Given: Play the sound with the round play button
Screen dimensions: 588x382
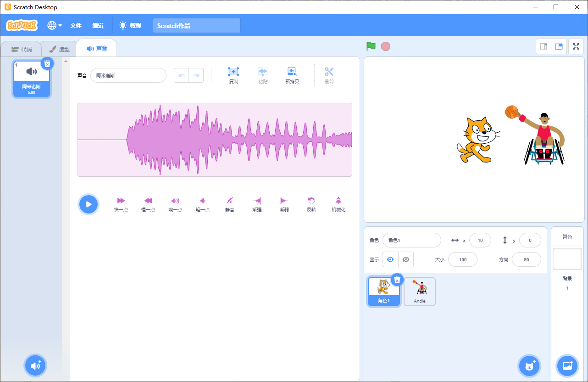Looking at the screenshot, I should tap(89, 204).
